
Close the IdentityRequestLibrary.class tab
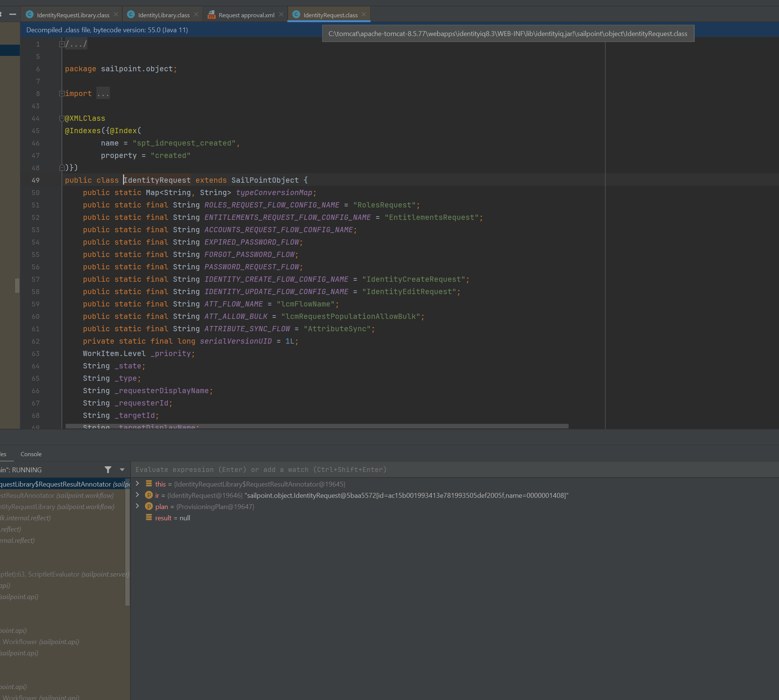pos(116,15)
